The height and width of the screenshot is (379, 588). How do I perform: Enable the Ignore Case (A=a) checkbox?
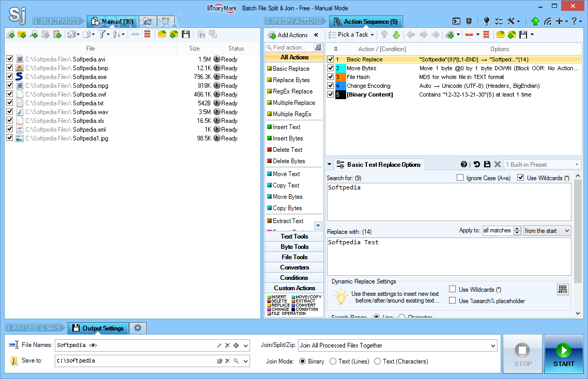click(460, 178)
